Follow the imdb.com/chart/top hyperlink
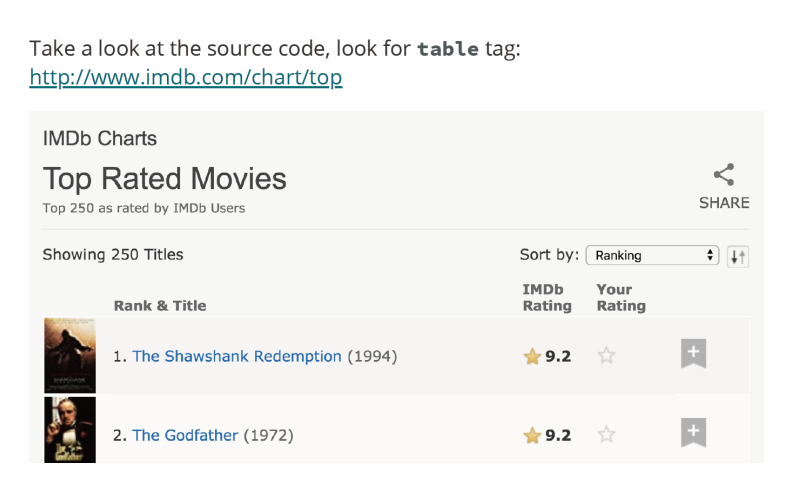 186,77
